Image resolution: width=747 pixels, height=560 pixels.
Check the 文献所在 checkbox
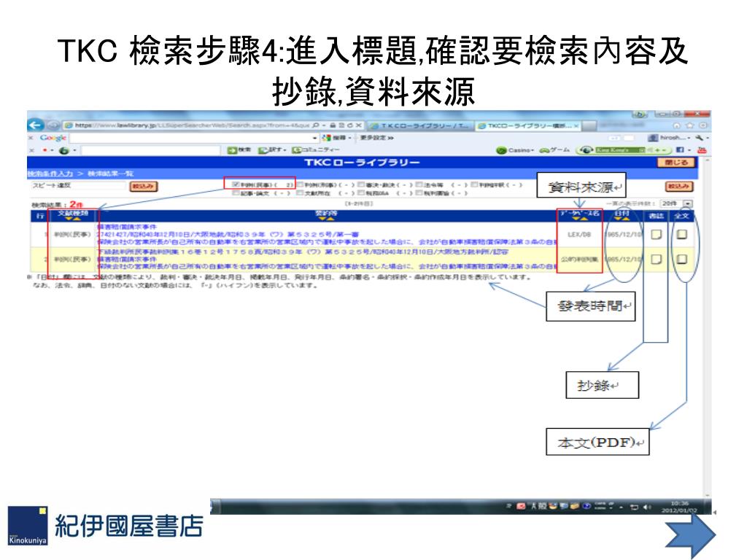point(300,192)
